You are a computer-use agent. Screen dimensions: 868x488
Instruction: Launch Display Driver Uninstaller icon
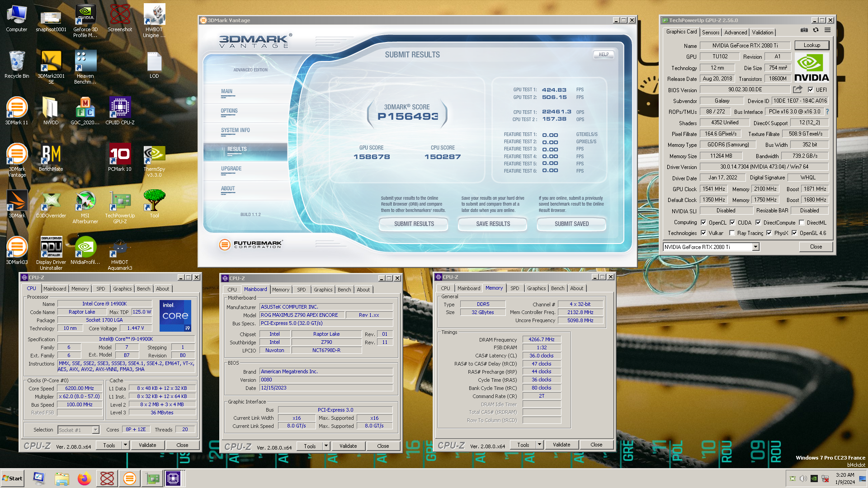(51, 253)
